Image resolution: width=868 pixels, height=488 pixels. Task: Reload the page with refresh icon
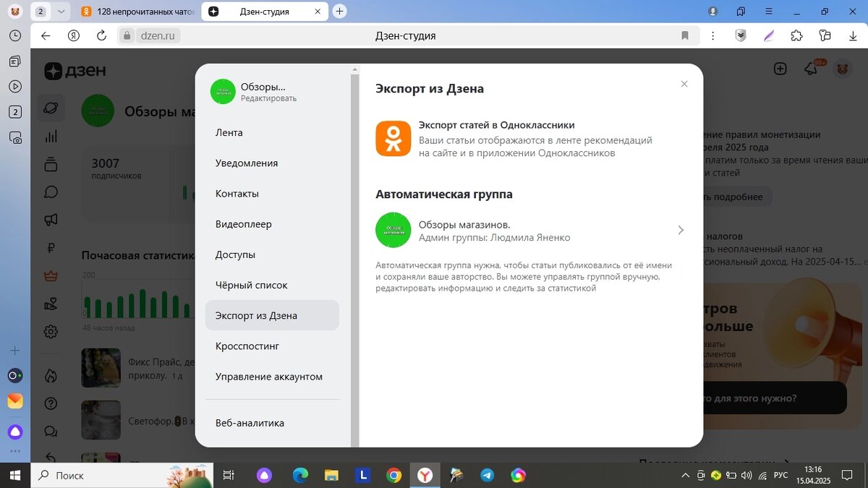coord(101,35)
